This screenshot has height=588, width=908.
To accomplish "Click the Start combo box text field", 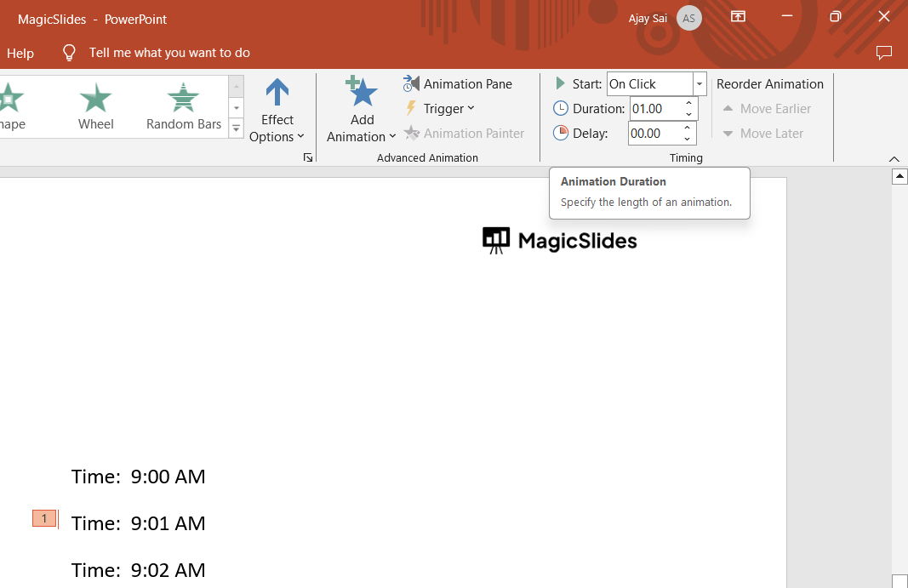I will coord(650,84).
